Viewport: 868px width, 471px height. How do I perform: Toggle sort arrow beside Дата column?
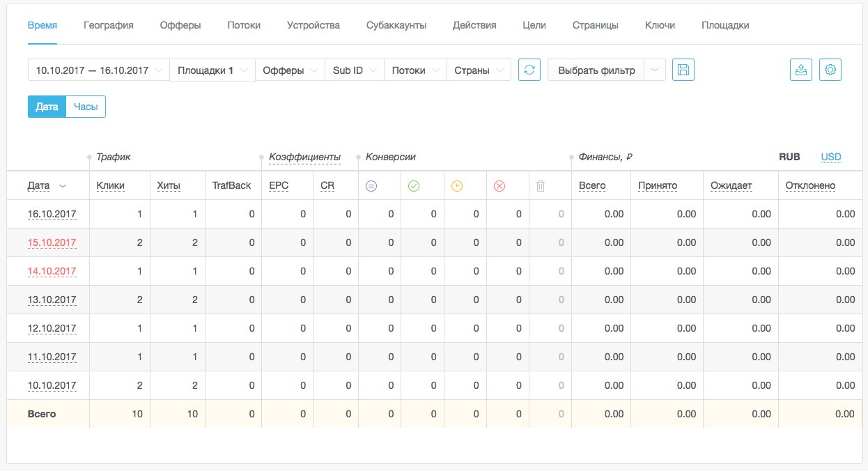[x=63, y=186]
